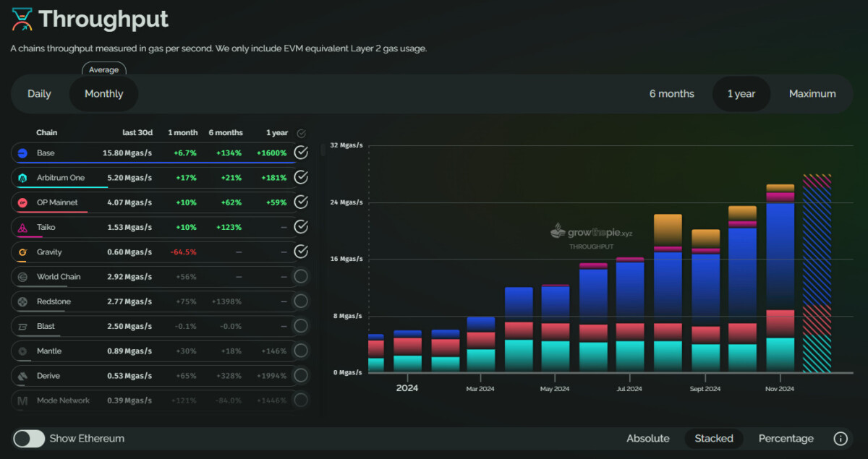868x459 pixels.
Task: Click the OP Mainnet +62% value
Action: pyautogui.click(x=231, y=202)
